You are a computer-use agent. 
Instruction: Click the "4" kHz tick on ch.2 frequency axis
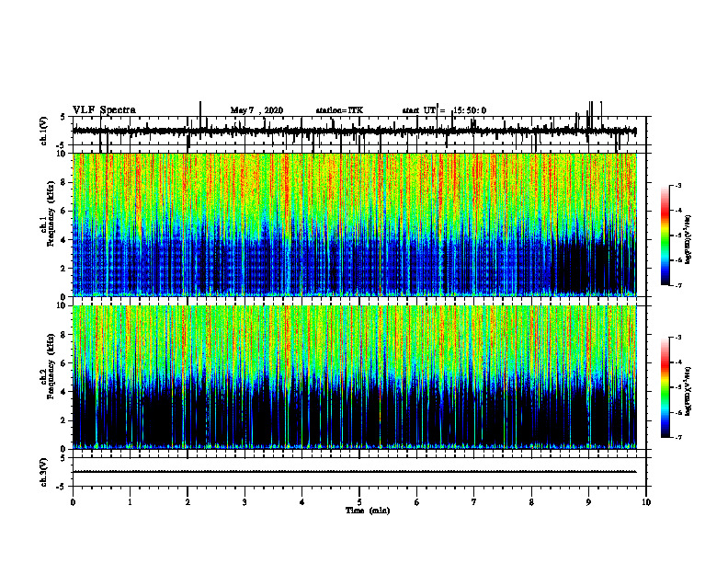click(x=64, y=392)
